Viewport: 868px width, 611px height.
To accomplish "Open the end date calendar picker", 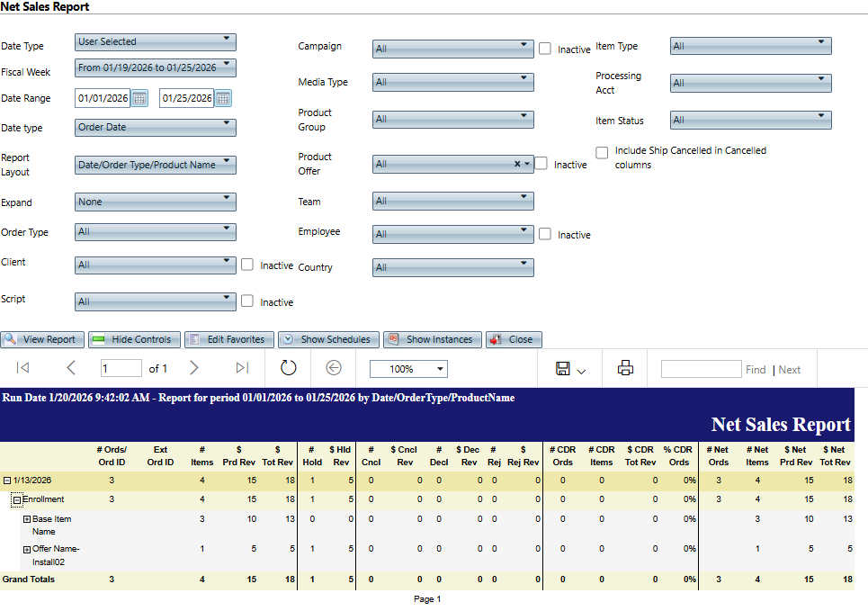I will (223, 98).
